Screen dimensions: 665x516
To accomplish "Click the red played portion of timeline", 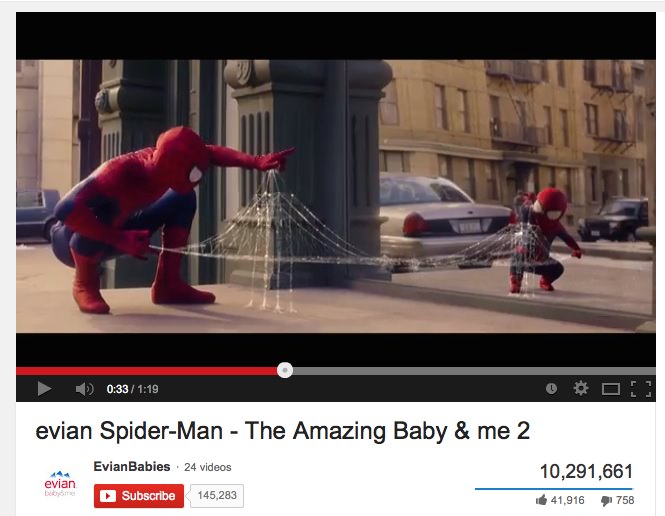I will click(x=146, y=371).
